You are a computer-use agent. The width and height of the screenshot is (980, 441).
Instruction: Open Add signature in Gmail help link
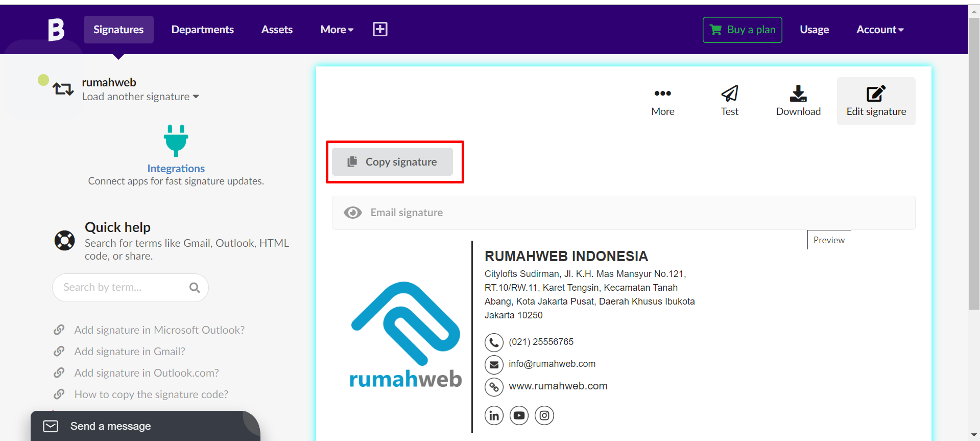coord(130,352)
